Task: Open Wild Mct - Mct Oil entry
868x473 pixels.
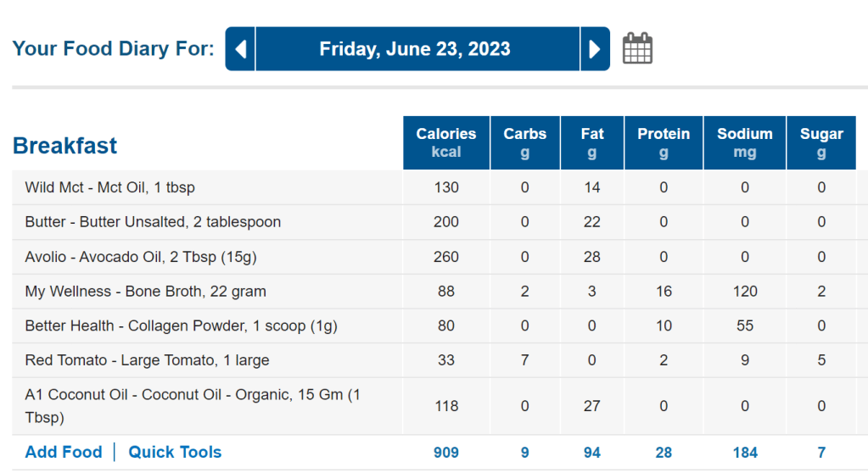Action: pos(109,187)
